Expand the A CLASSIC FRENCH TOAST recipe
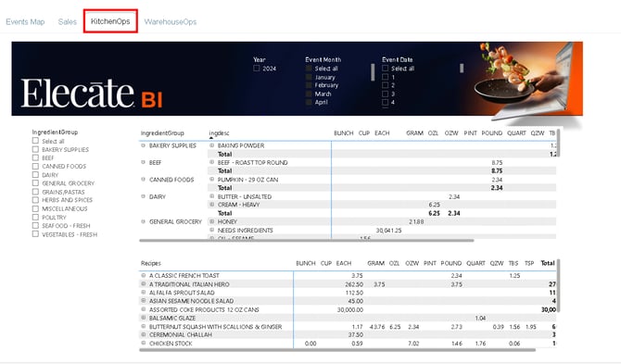The width and height of the screenshot is (621, 364). pyautogui.click(x=144, y=275)
